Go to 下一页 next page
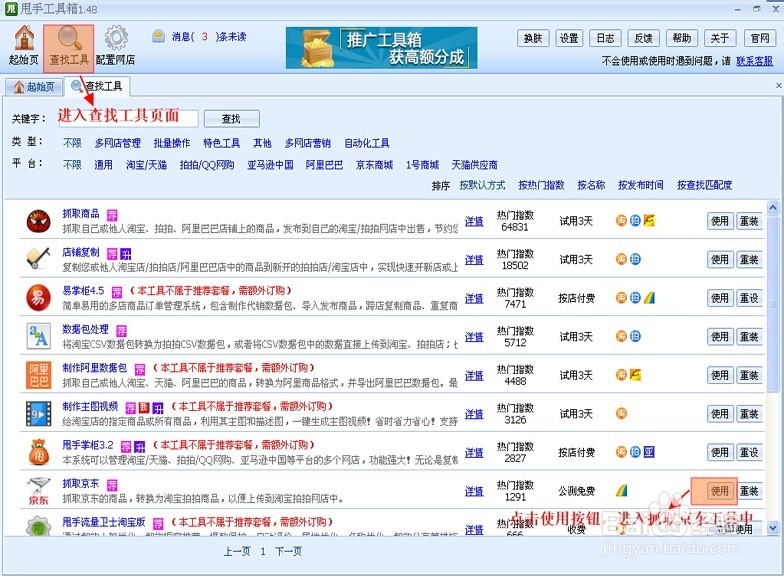 (288, 552)
